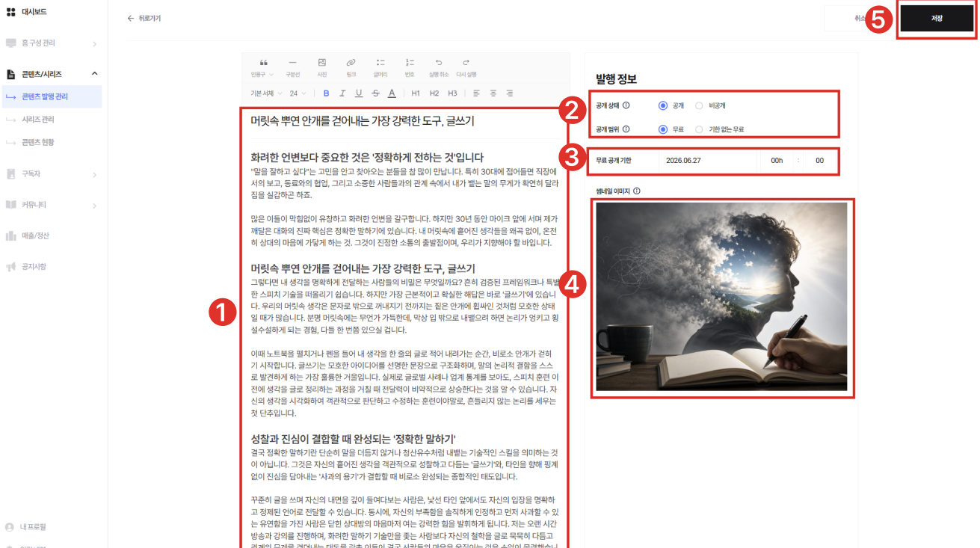Click the 공지사항 megaphone icon
Screen dimensions: 980x548
point(10,266)
